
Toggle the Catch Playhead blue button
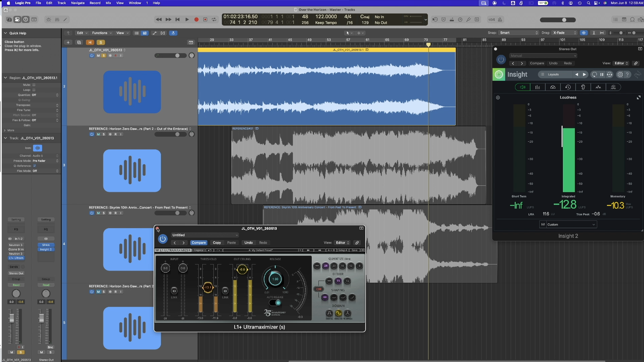(x=173, y=33)
